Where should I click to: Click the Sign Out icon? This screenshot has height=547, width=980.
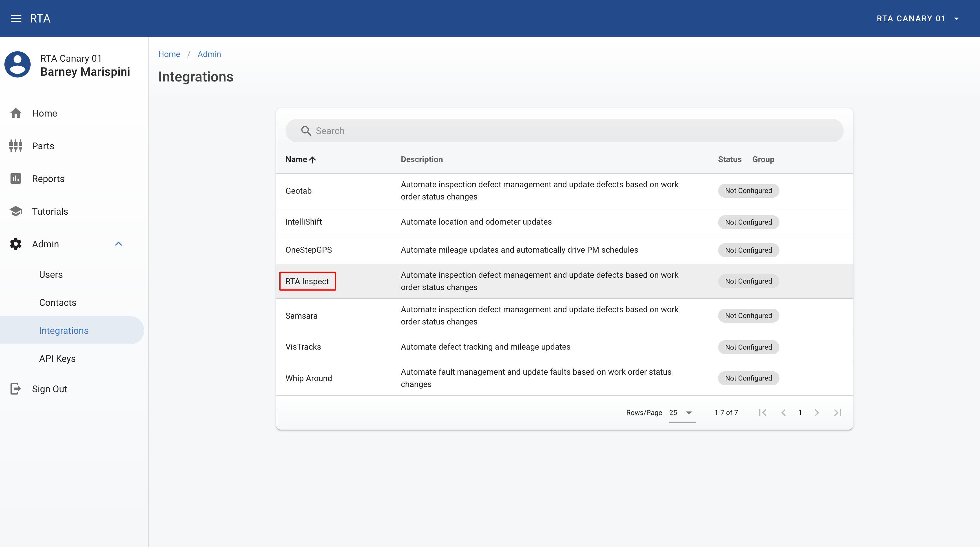coord(15,389)
